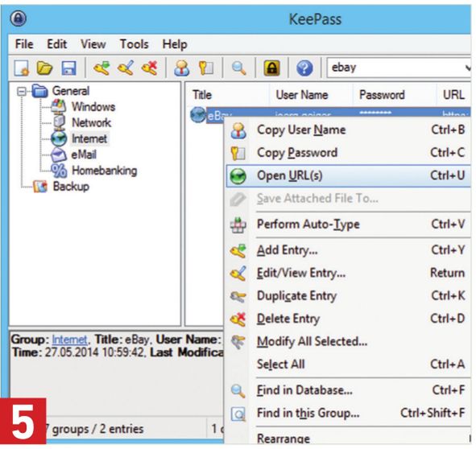The height and width of the screenshot is (449, 476).
Task: Choose Add Entry... in context menu
Action: coord(348,250)
